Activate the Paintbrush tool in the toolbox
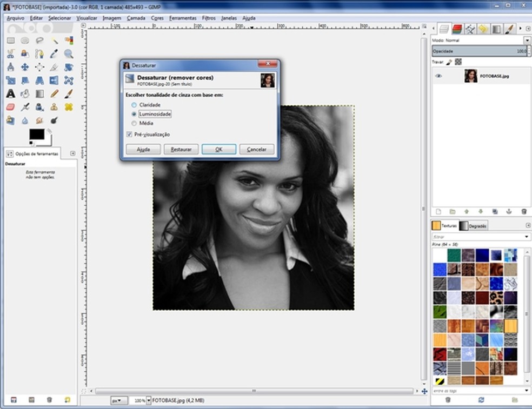Image resolution: width=532 pixels, height=409 pixels. (x=69, y=93)
